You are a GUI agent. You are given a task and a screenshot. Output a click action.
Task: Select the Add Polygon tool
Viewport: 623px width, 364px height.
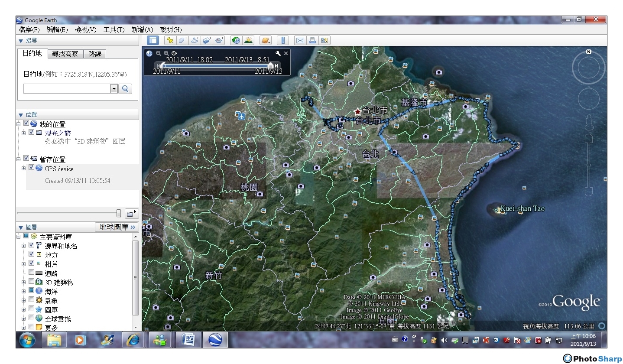click(x=182, y=40)
